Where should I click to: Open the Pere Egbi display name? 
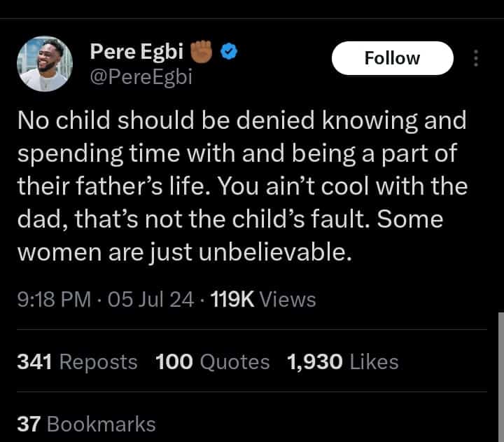point(136,51)
